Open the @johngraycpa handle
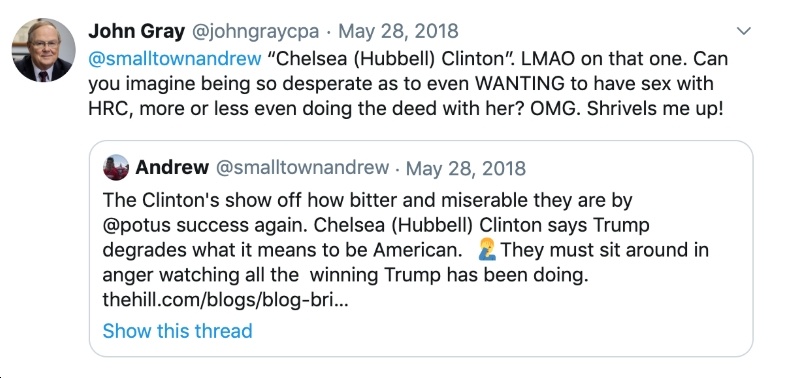Screen dimensions: 792x378 point(254,32)
